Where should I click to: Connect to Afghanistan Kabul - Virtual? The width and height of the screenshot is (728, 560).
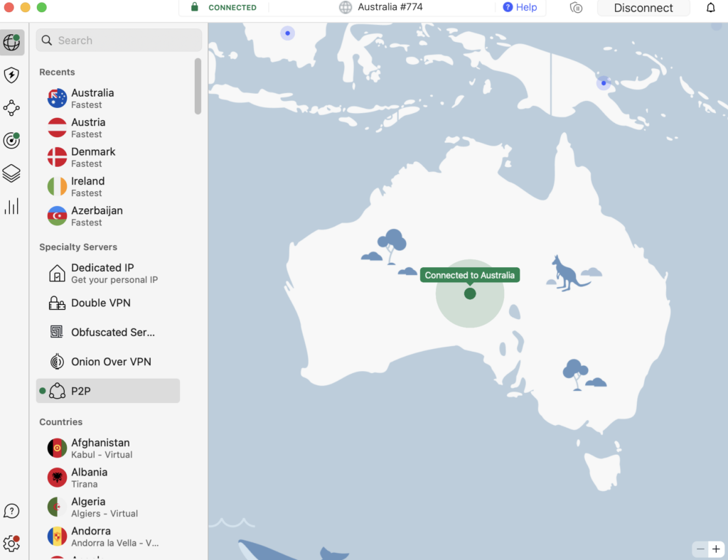tap(108, 448)
